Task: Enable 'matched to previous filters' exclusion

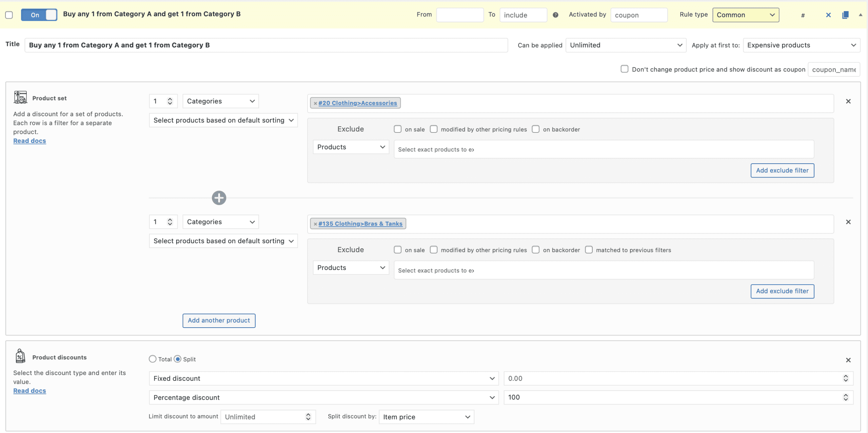Action: pyautogui.click(x=589, y=250)
